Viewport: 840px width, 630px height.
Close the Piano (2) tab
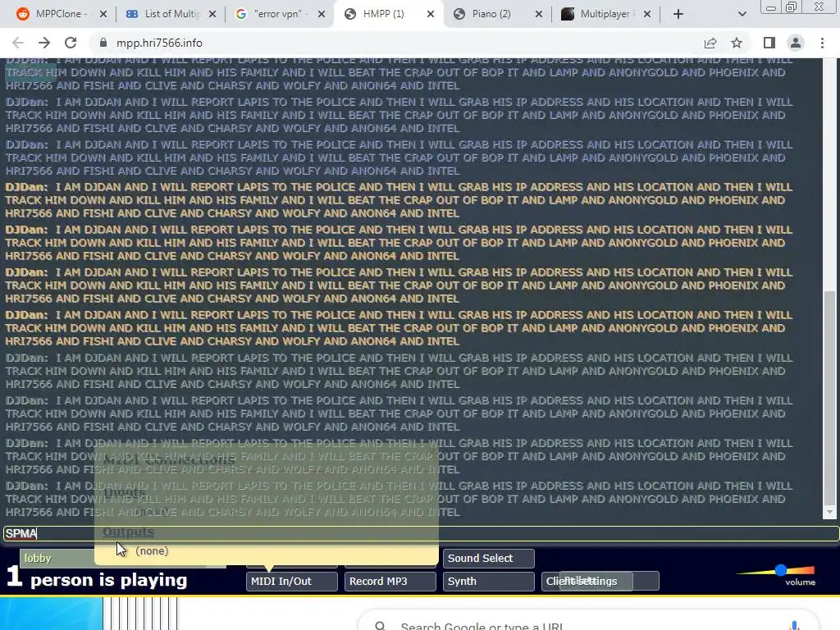pos(539,14)
